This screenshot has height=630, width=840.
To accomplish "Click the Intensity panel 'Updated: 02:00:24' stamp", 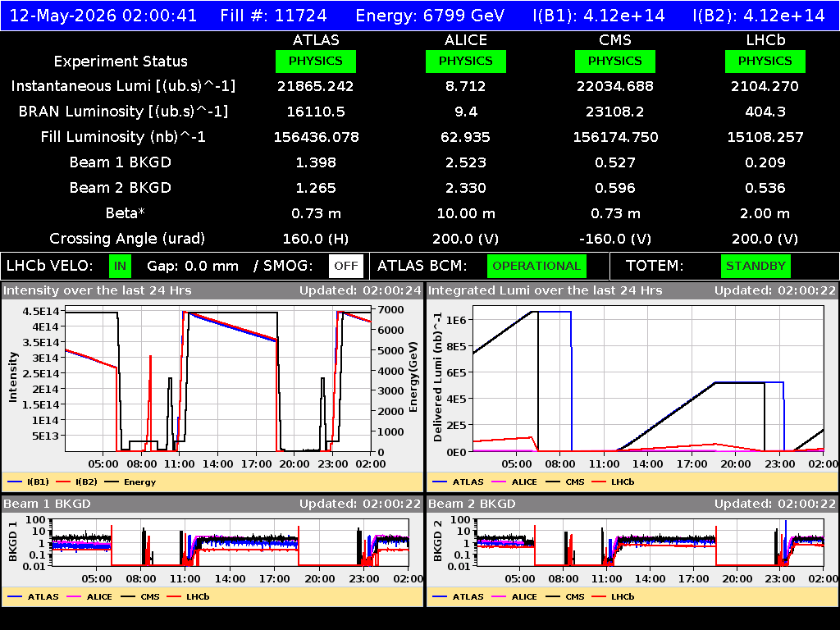I will 361,291.
